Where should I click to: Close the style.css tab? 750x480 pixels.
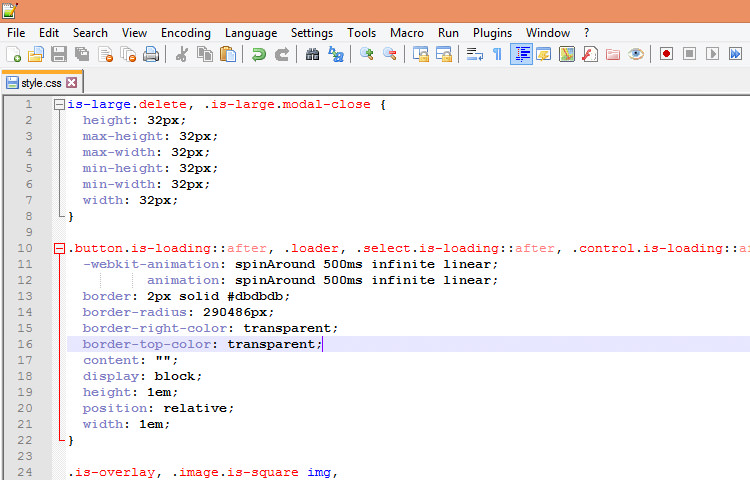click(71, 82)
